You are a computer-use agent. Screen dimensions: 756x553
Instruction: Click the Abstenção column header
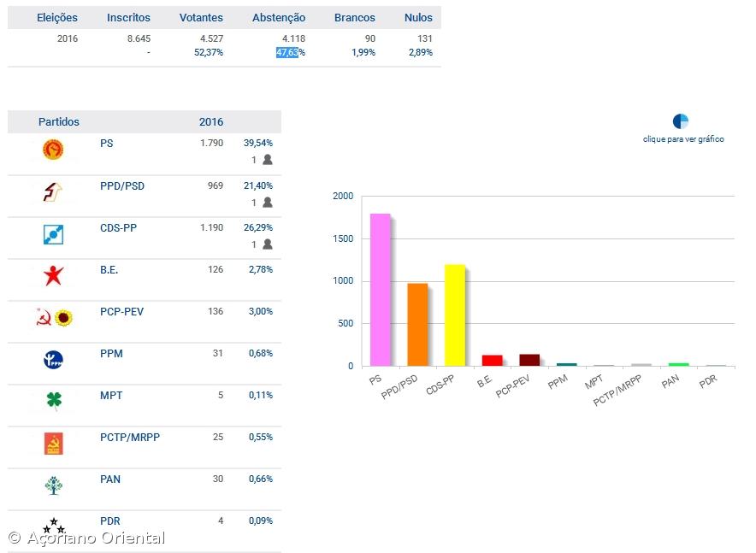click(279, 18)
